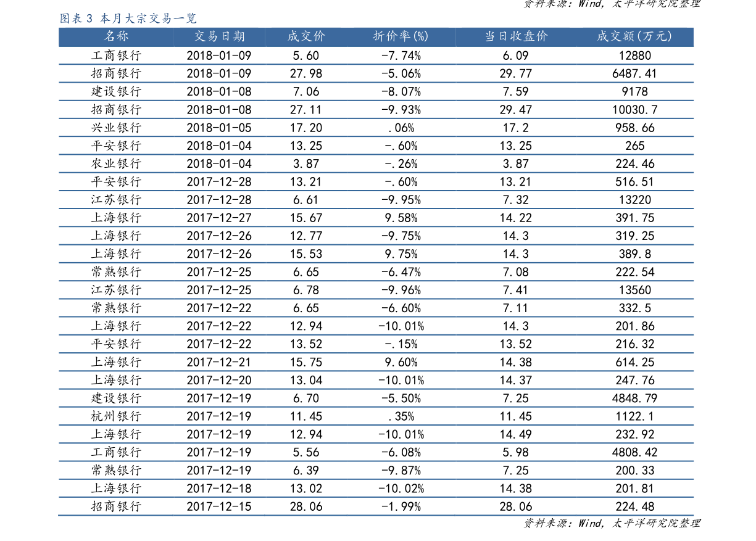Select the amount 614.25 cell

[634, 362]
